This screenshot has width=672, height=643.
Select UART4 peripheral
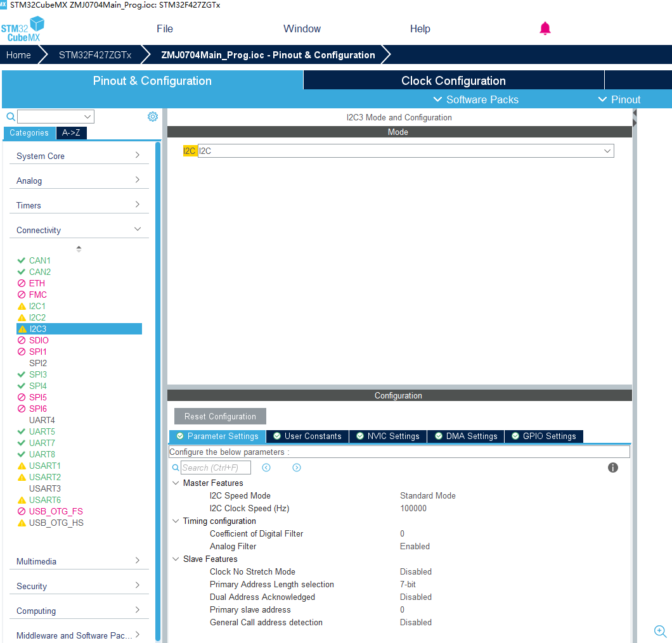click(42, 420)
